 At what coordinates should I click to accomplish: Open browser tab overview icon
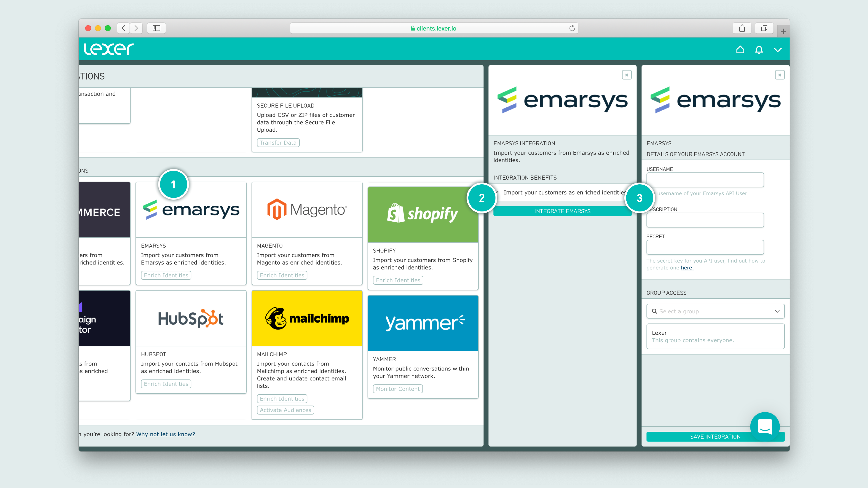[764, 28]
